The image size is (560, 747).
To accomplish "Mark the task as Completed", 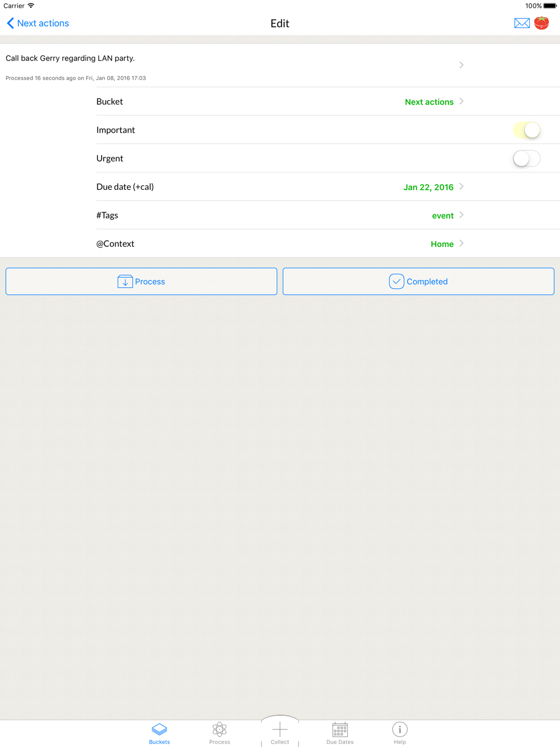I will point(418,281).
